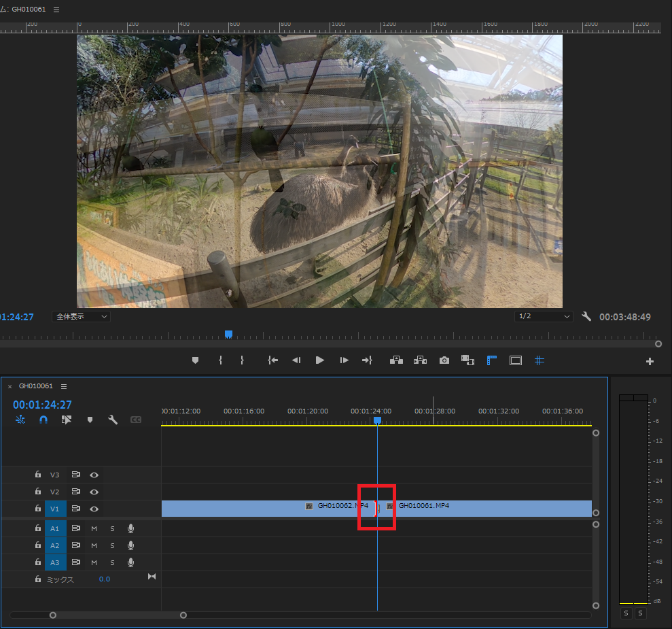Screen dimensions: 672x629
Task: Solo the right audio meter channel
Action: tap(640, 613)
